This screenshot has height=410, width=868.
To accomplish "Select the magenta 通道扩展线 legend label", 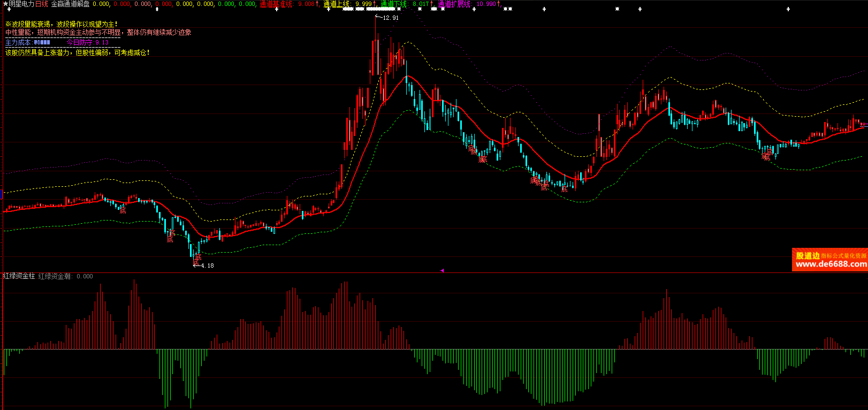I will coord(454,4).
